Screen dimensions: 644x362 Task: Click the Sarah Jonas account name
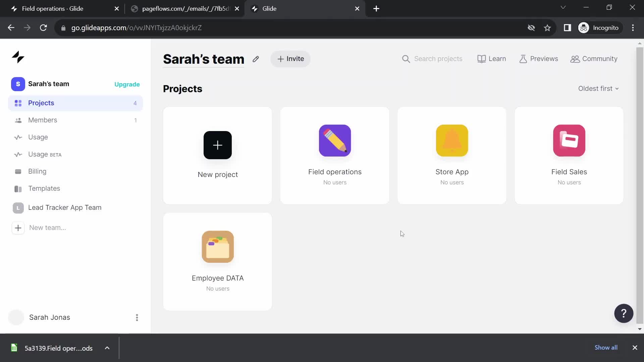50,317
